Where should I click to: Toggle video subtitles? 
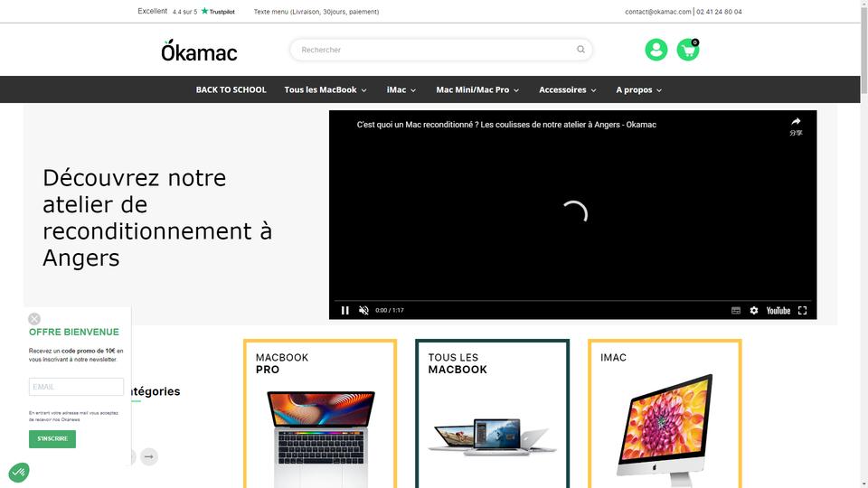click(736, 310)
